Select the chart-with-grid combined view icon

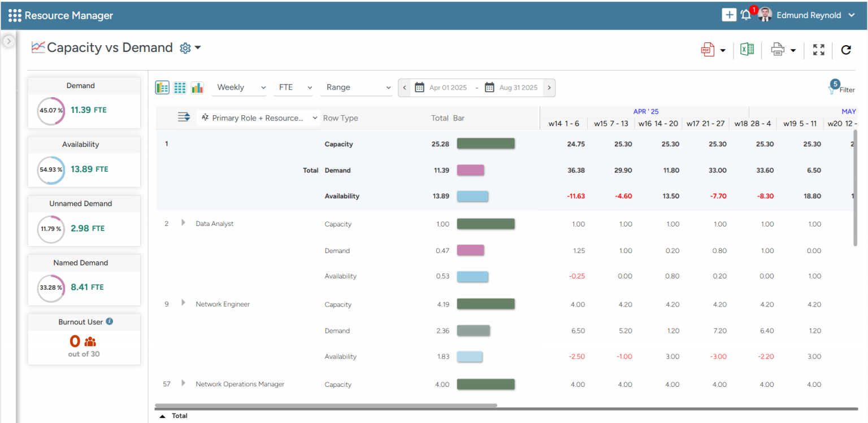coord(162,88)
